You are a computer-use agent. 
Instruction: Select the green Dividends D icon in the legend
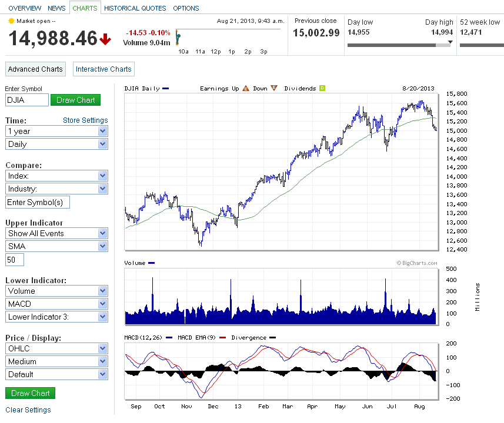tap(321, 88)
